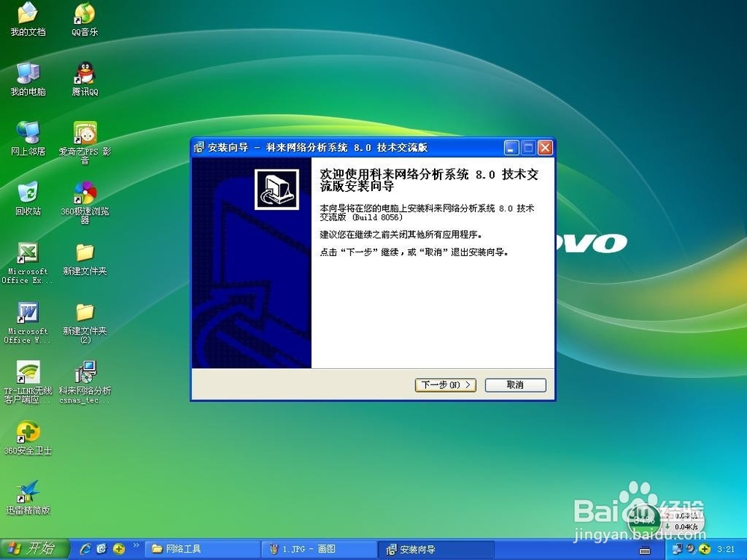Click install wizard title bar icon
This screenshot has width=747, height=560.
(x=199, y=148)
